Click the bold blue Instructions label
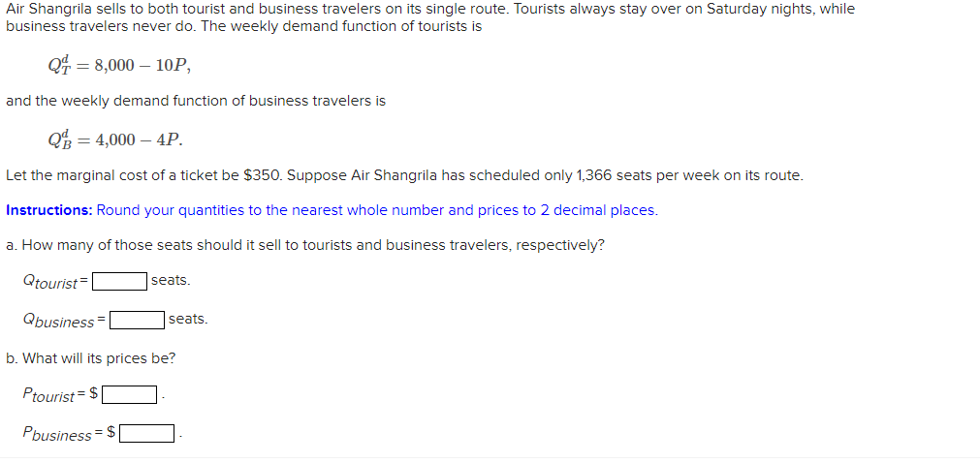Image resolution: width=980 pixels, height=463 pixels. [49, 210]
